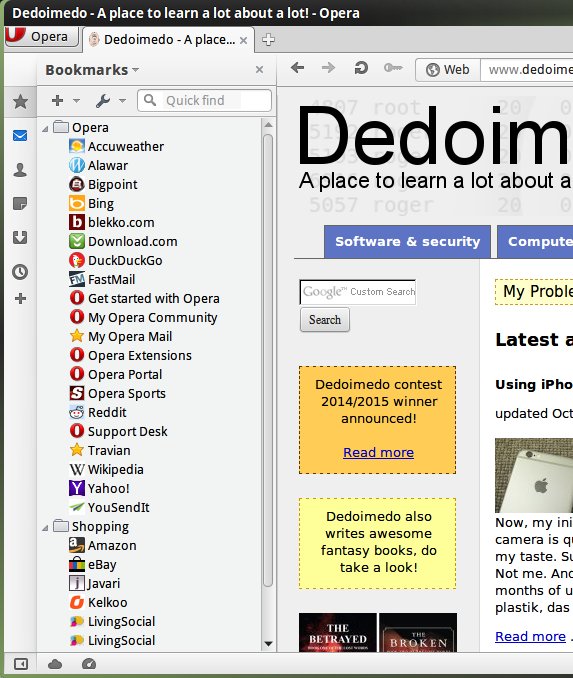Open Get started with Opera bookmark
The height and width of the screenshot is (678, 573).
[x=144, y=299]
